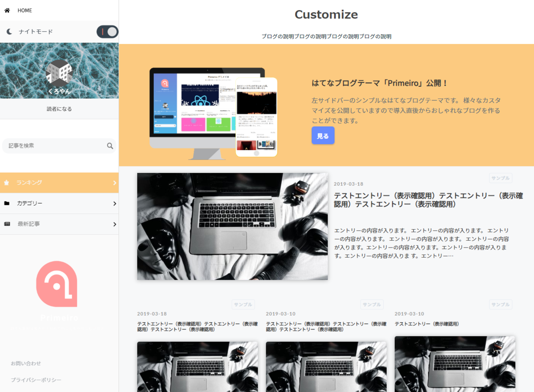Open the ランキング menu item
The height and width of the screenshot is (392, 534).
click(x=59, y=183)
